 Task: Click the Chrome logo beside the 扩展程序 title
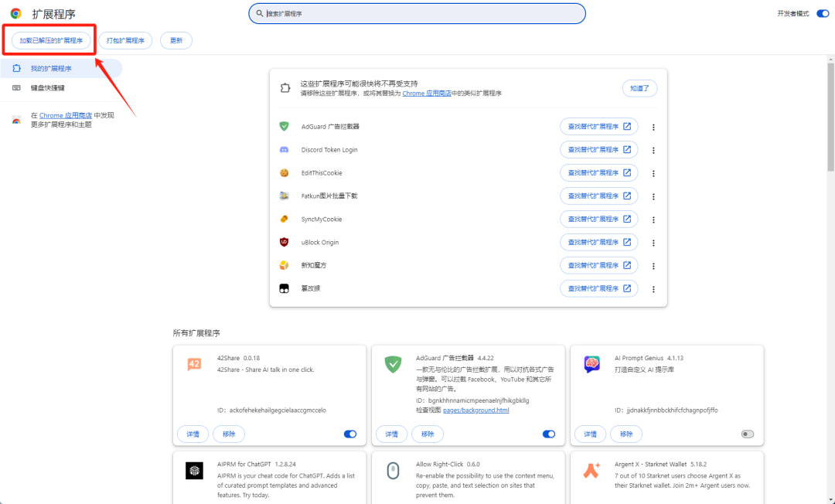point(16,14)
